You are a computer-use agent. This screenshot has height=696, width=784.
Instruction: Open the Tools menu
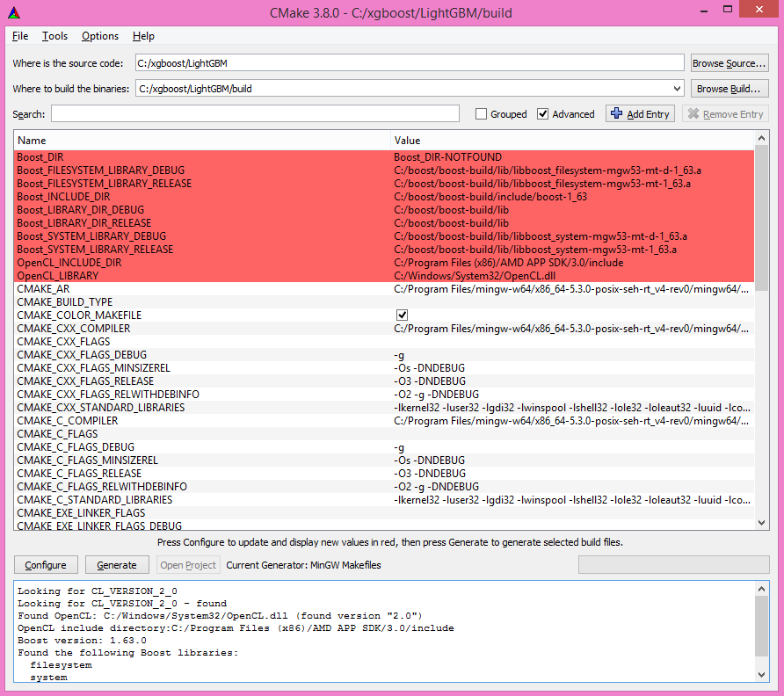click(x=54, y=36)
